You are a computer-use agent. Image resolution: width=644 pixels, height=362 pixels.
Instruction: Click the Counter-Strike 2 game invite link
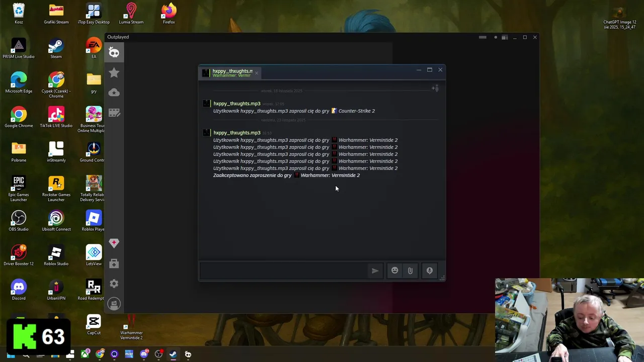click(356, 111)
